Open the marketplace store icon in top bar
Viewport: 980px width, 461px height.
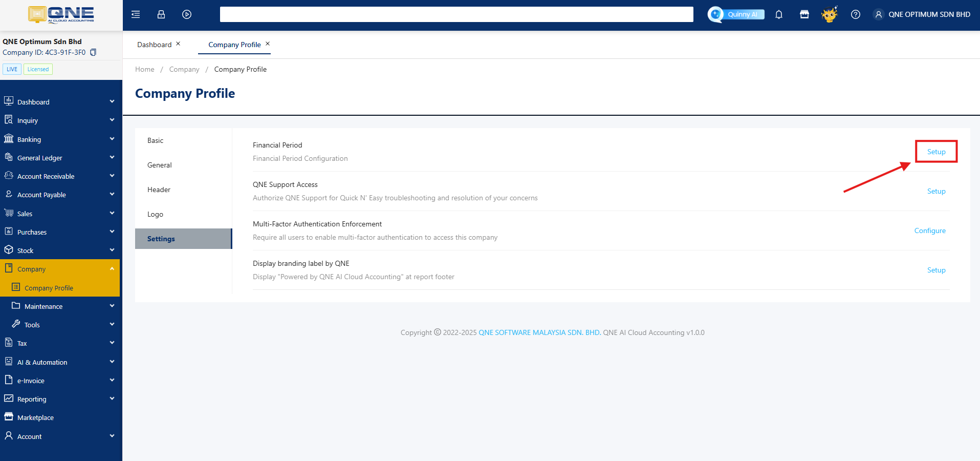tap(804, 14)
